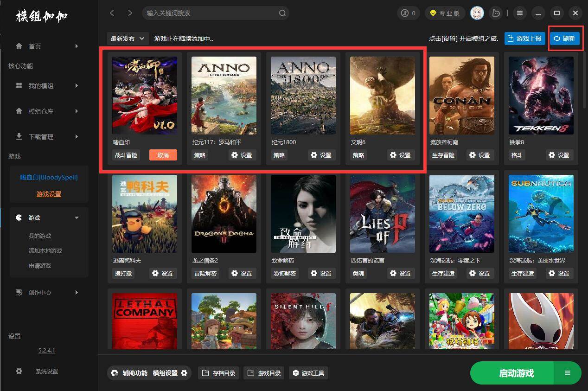The image size is (588, 391).
Task: Click the 刷新 refresh button
Action: click(564, 38)
